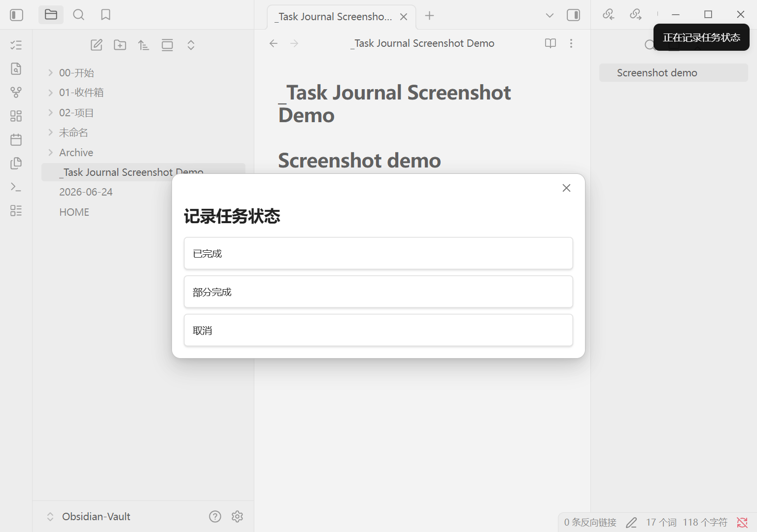
Task: Click the tasks checklist ribbon icon
Action: click(16, 45)
